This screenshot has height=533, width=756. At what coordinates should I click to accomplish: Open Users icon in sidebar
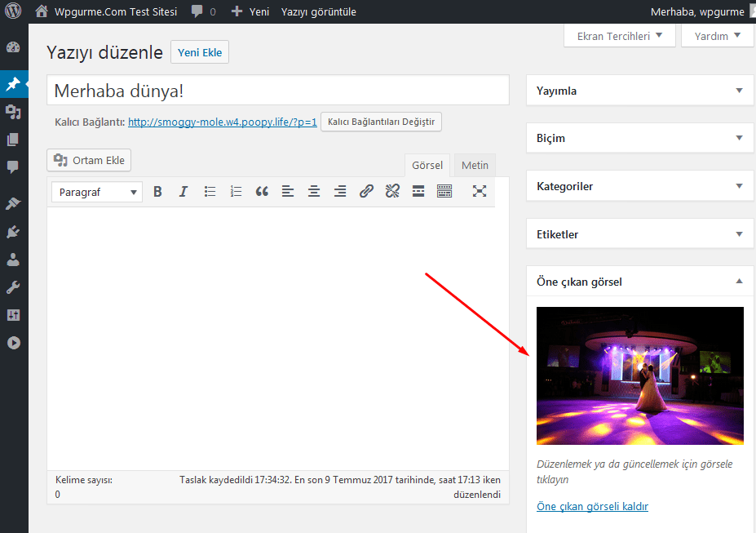14,260
